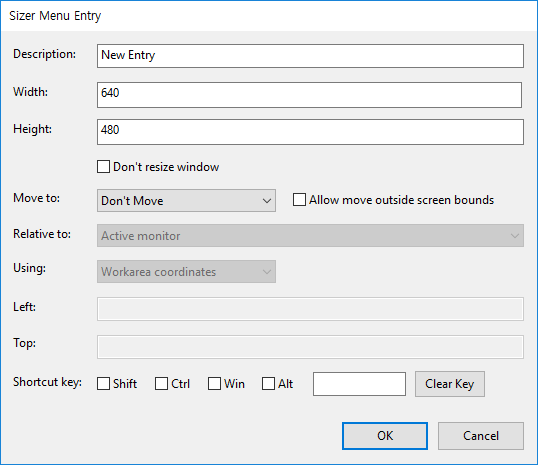
Task: Open the Using Workarea coordinates dropdown
Action: pyautogui.click(x=186, y=272)
